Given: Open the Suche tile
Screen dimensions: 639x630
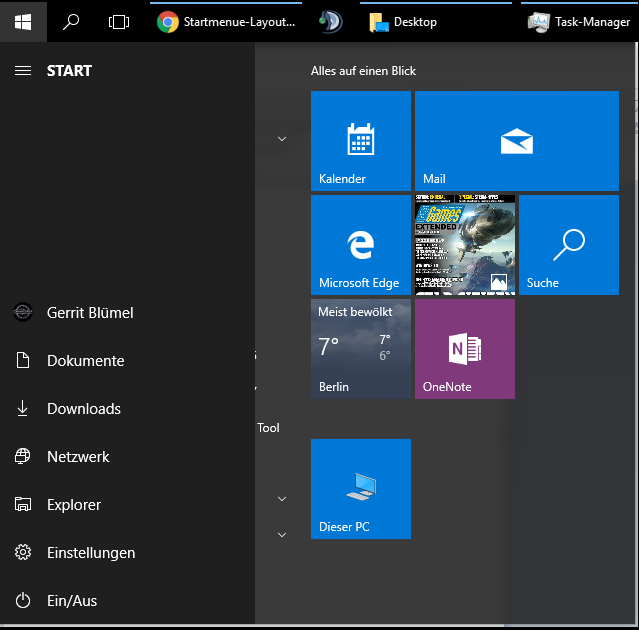Looking at the screenshot, I should click(569, 245).
